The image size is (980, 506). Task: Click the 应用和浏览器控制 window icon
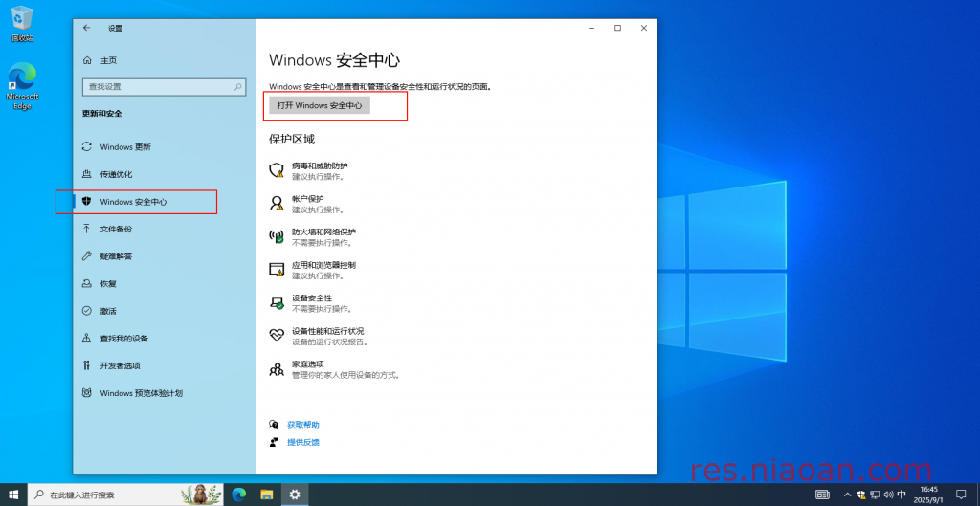tap(277, 269)
